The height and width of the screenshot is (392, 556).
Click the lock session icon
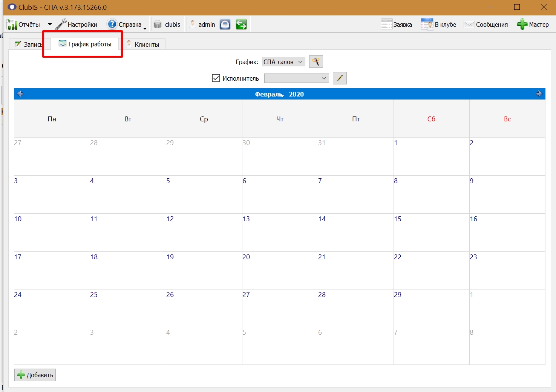[x=225, y=24]
